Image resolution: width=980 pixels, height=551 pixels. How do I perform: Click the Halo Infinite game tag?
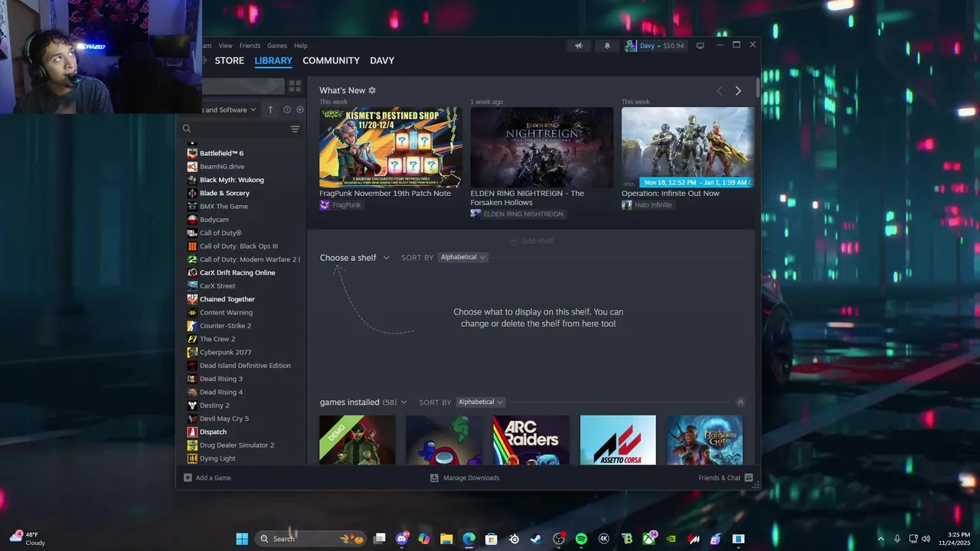[x=647, y=205]
